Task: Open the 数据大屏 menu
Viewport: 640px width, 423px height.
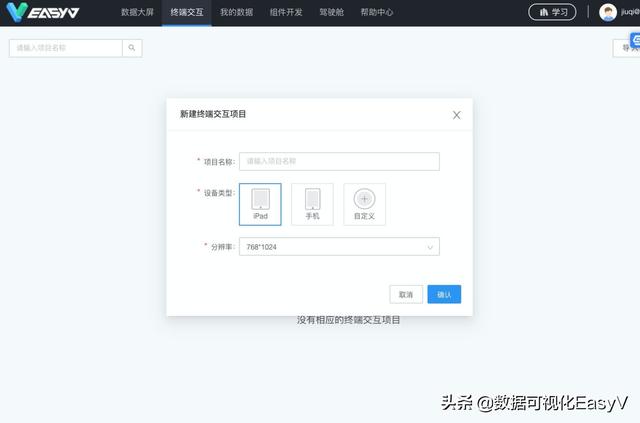Action: [137, 12]
